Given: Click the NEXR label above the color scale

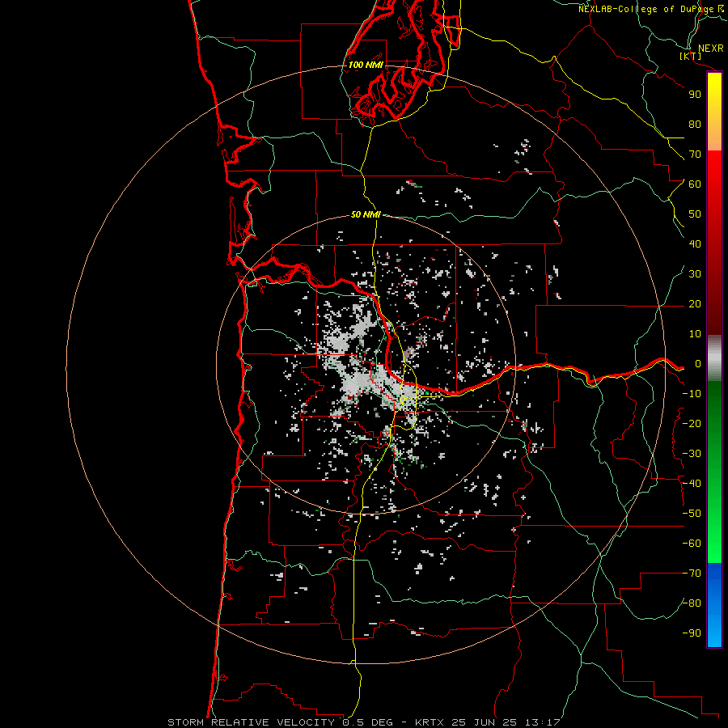Looking at the screenshot, I should point(711,49).
